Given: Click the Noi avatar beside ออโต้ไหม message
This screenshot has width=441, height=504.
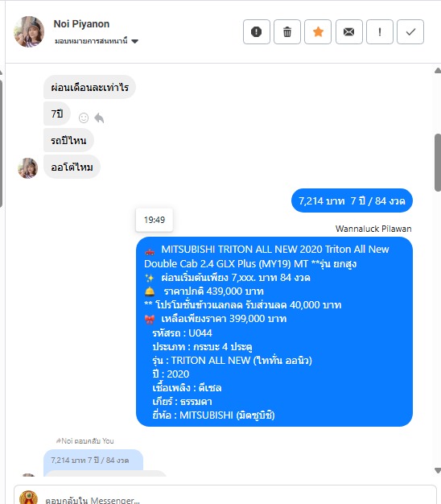Looking at the screenshot, I should (x=27, y=168).
